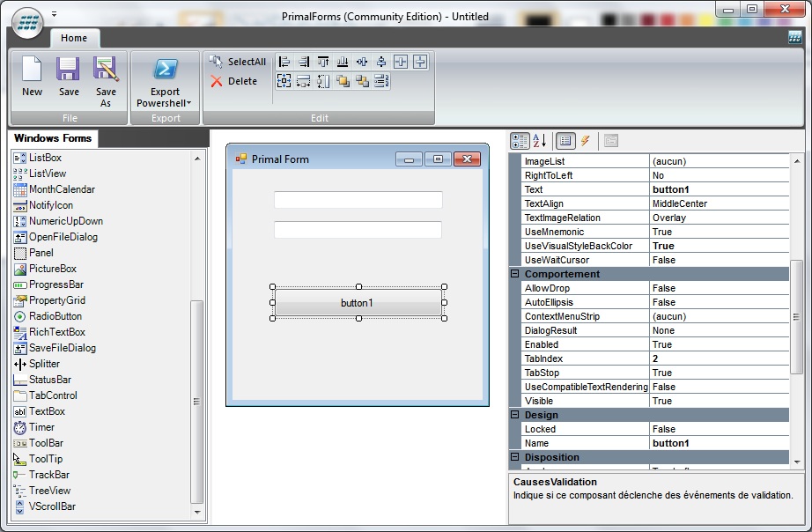Align selected controls to left edges

(x=284, y=63)
